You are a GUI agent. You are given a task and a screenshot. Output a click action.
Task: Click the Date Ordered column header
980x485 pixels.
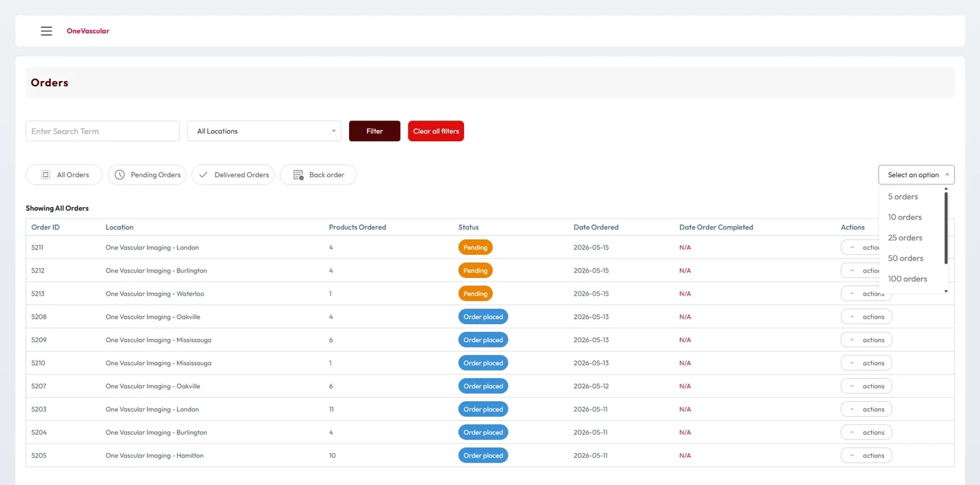point(596,228)
